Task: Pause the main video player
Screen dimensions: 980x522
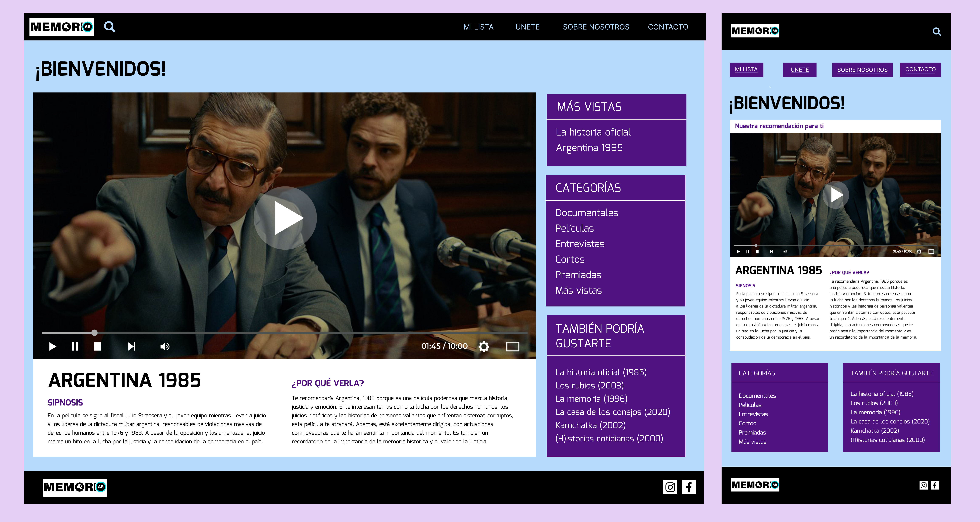Action: click(75, 346)
